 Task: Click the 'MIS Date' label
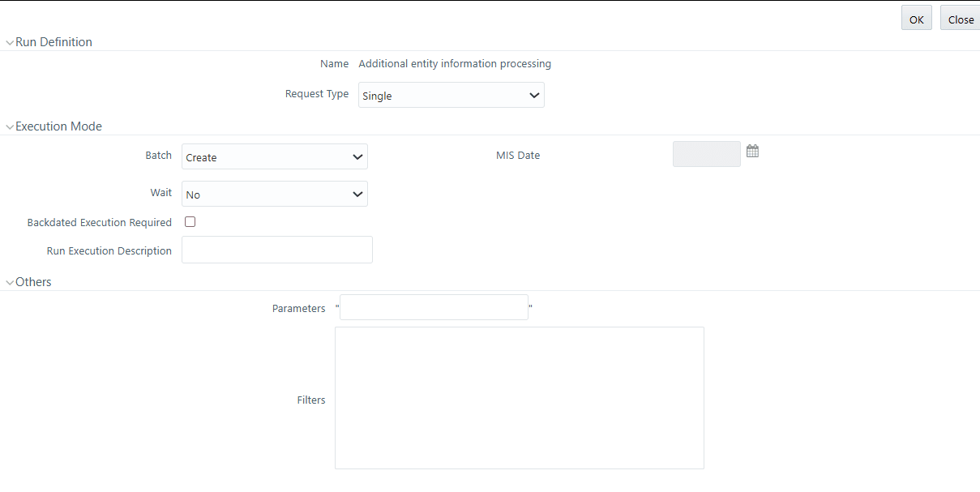(x=518, y=155)
